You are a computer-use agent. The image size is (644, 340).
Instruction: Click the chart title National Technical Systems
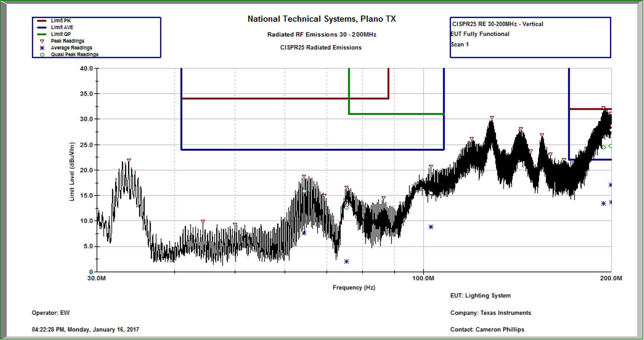322,19
